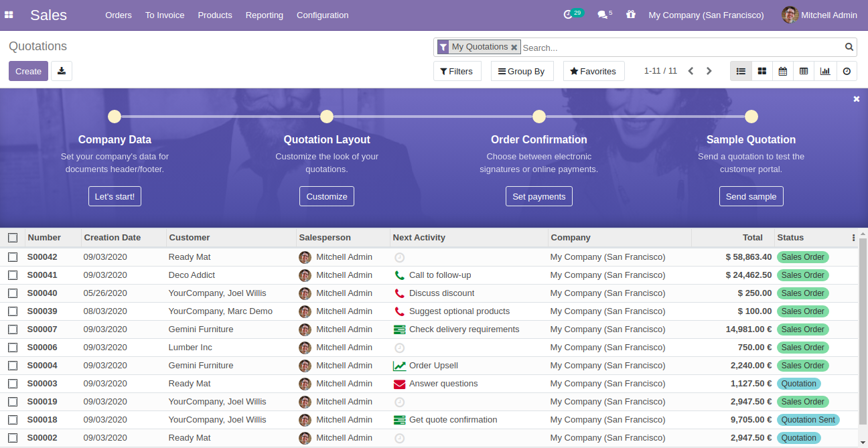868x448 pixels.
Task: Switch to Pivot view
Action: click(804, 70)
